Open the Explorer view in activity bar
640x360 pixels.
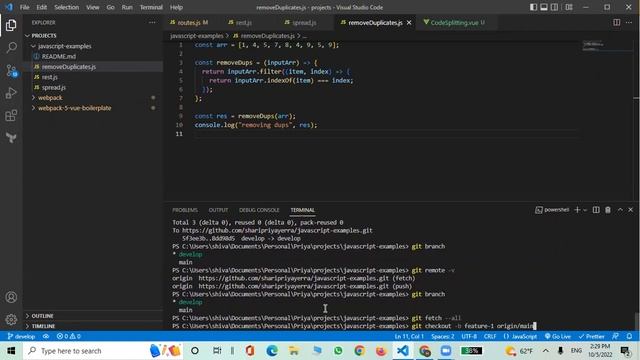tap(11, 25)
